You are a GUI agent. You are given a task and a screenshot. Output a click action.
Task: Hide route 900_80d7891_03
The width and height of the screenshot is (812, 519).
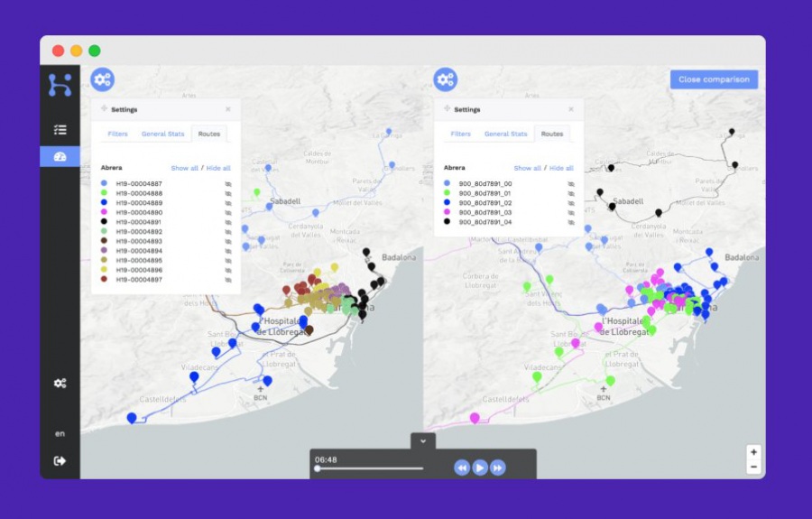click(x=571, y=212)
